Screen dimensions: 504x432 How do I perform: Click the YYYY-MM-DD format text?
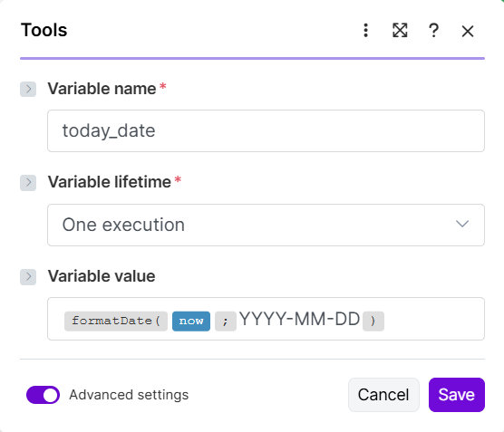pyautogui.click(x=299, y=320)
